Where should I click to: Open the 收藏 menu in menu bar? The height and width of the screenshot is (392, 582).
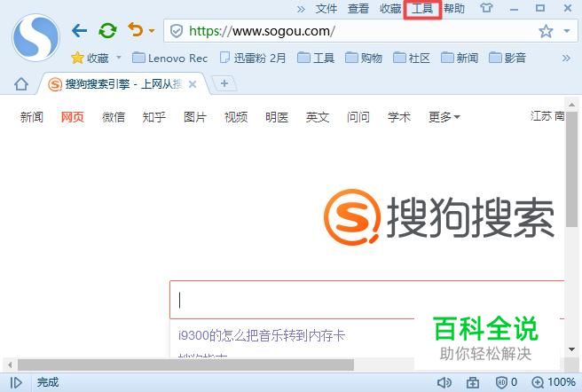click(390, 9)
